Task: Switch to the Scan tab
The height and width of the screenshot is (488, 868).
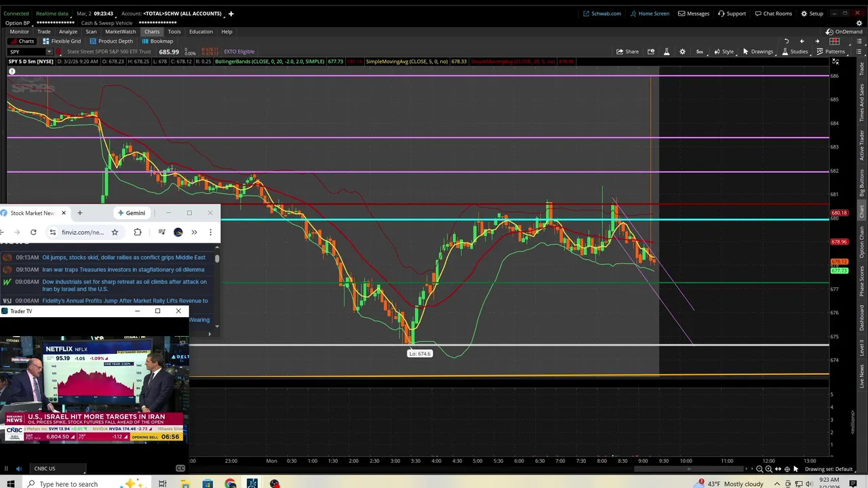Action: (x=91, y=32)
